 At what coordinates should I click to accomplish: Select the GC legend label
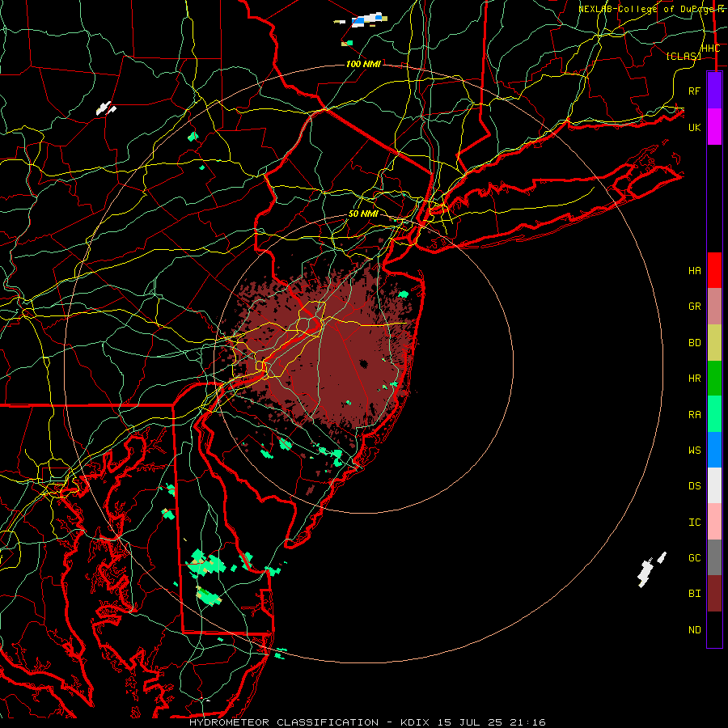click(694, 557)
